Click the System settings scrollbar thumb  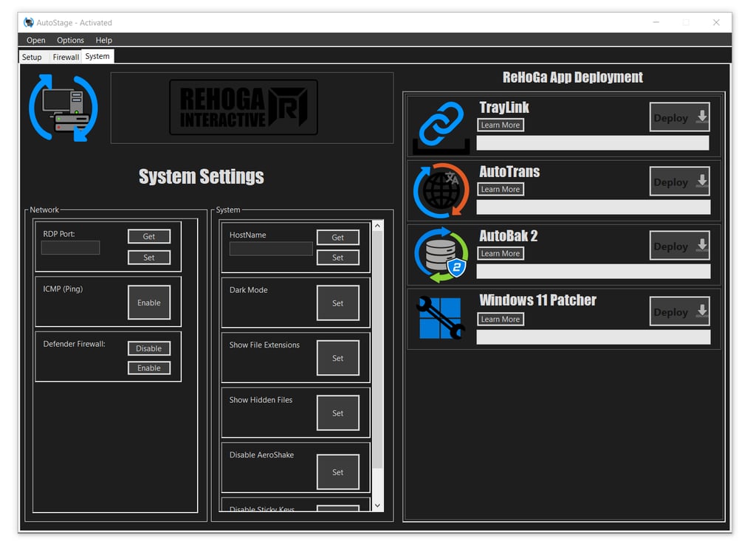378,350
